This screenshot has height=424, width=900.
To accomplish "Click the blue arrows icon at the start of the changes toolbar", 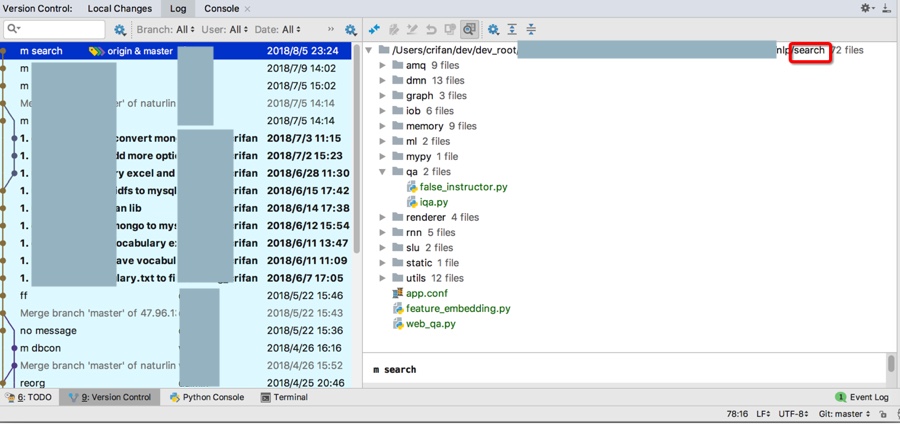I will pyautogui.click(x=374, y=29).
